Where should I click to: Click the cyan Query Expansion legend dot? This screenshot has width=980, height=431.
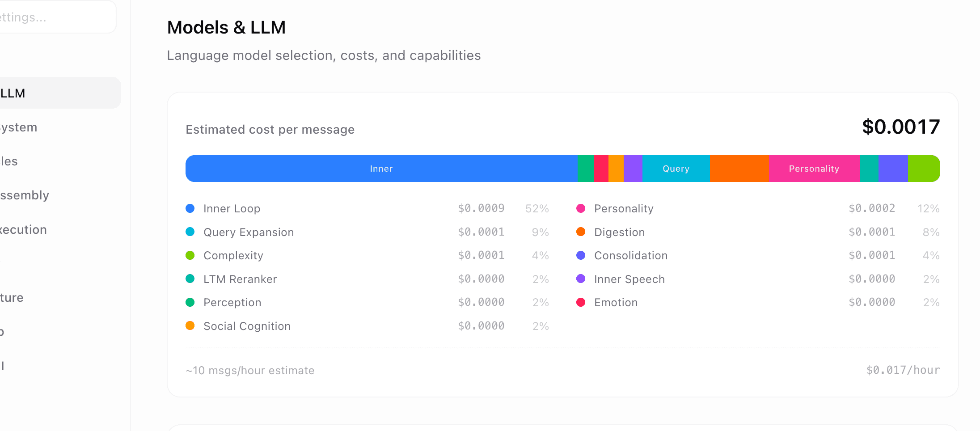pyautogui.click(x=190, y=232)
